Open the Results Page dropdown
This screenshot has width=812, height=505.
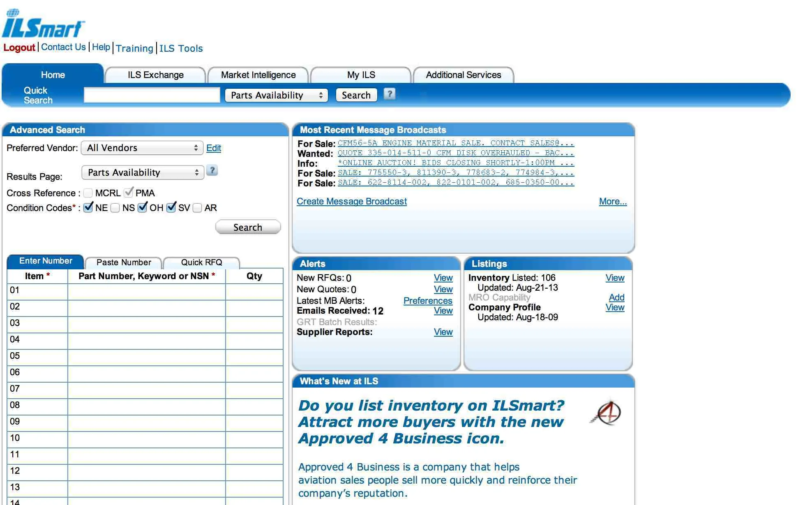pos(143,172)
